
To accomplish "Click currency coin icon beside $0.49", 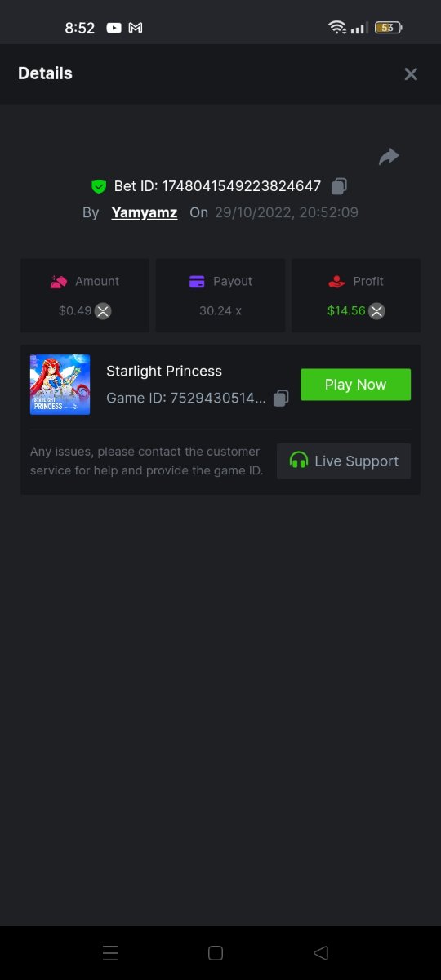I will (x=103, y=310).
